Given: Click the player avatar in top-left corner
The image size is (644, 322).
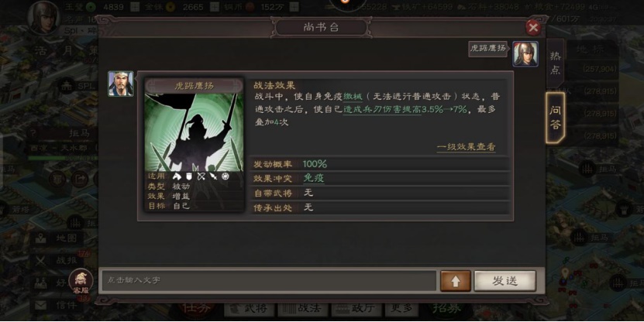Looking at the screenshot, I should coord(44,17).
